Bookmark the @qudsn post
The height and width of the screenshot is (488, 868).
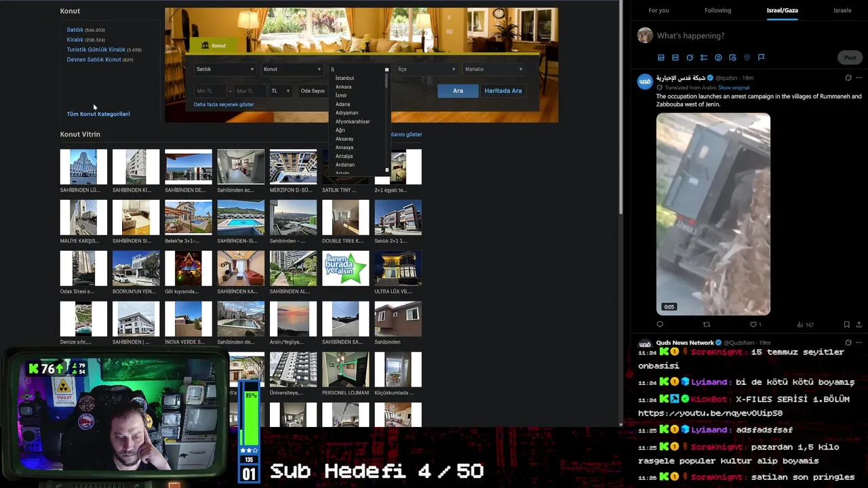point(846,325)
